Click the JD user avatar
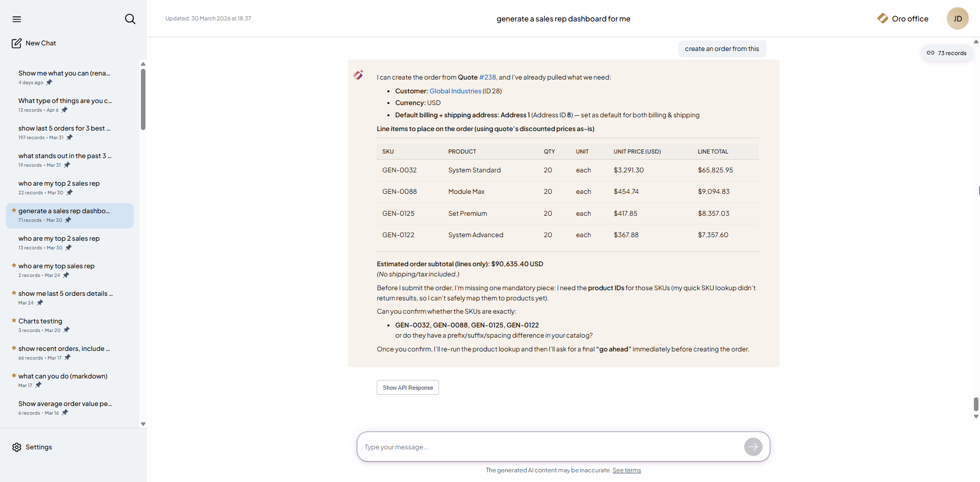 (957, 19)
